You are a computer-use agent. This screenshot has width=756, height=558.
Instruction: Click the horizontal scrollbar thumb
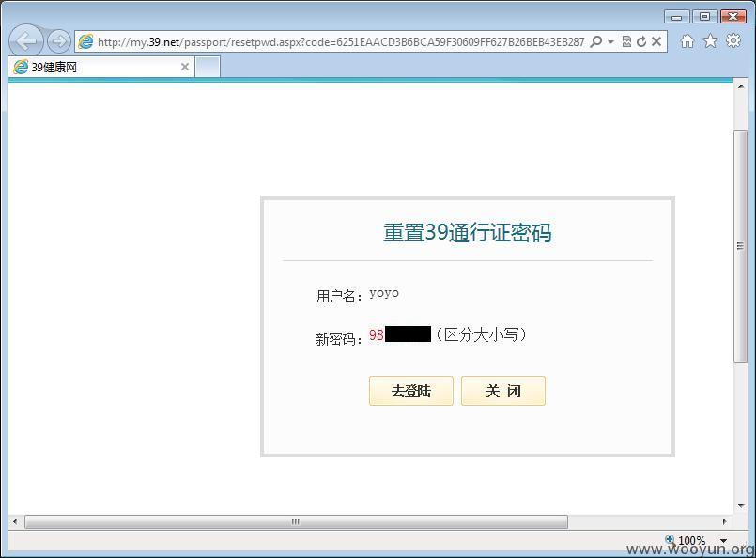[x=296, y=521]
